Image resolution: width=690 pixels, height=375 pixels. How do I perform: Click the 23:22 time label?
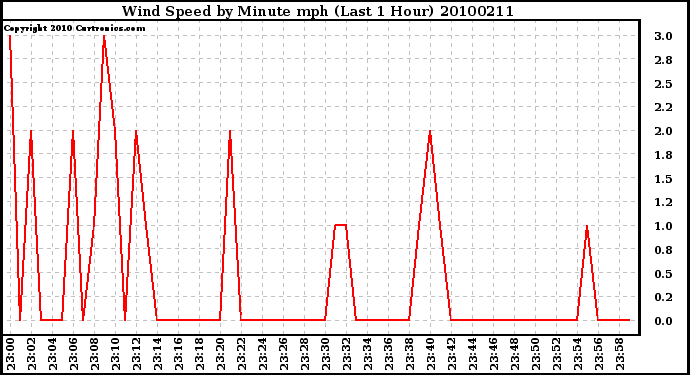pos(242,354)
